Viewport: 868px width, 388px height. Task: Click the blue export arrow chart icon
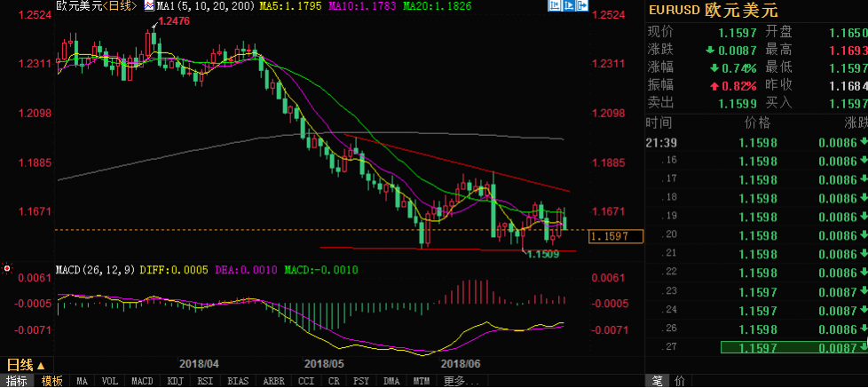click(583, 6)
